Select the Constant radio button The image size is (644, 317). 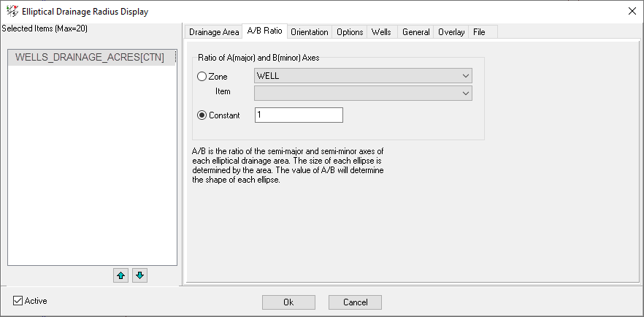pyautogui.click(x=202, y=115)
